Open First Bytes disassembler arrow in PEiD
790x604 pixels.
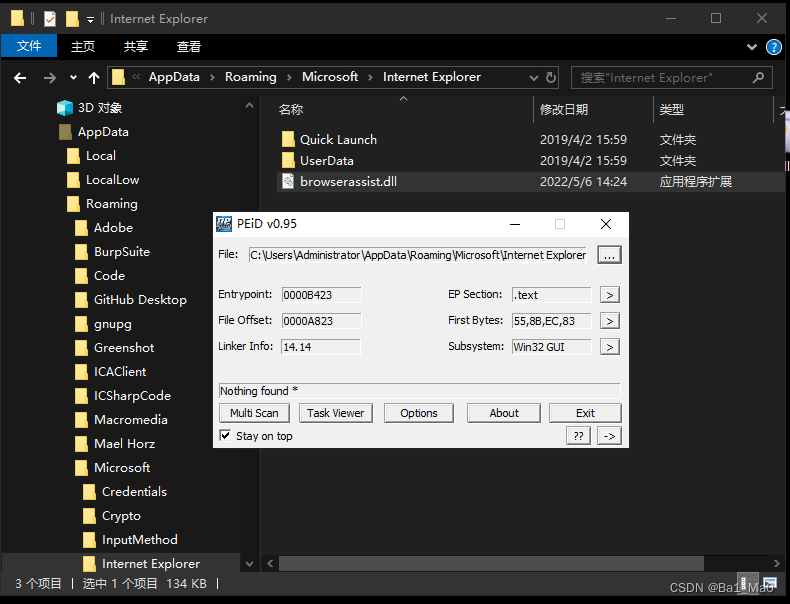[x=610, y=321]
